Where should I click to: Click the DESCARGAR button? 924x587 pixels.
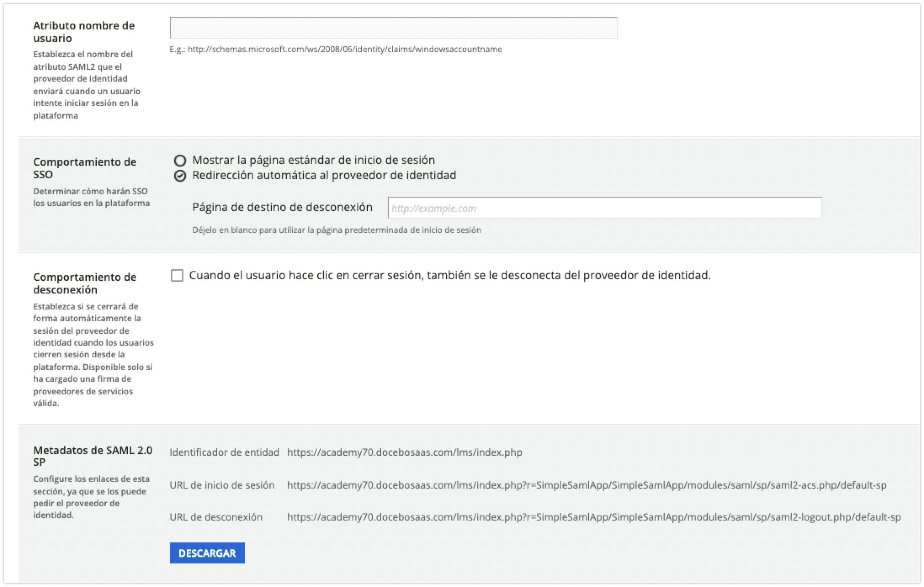click(x=207, y=553)
